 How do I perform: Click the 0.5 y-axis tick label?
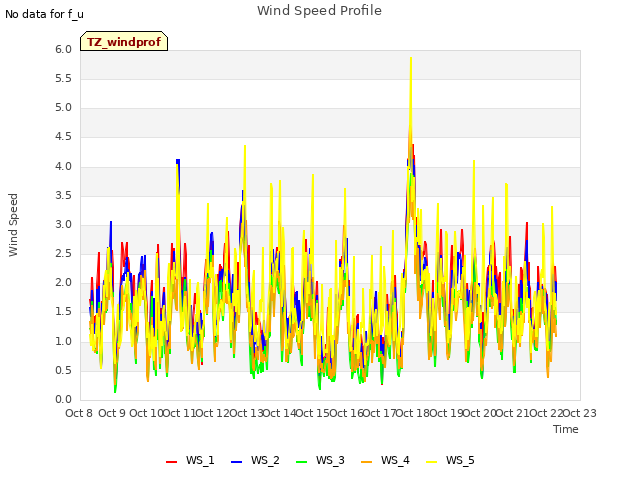[64, 371]
